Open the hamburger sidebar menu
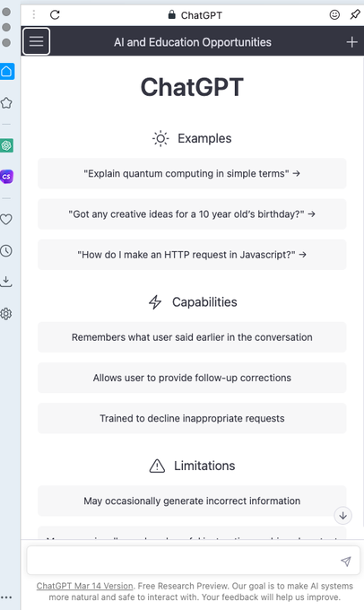Viewport: 364px width, 610px height. pyautogui.click(x=36, y=41)
